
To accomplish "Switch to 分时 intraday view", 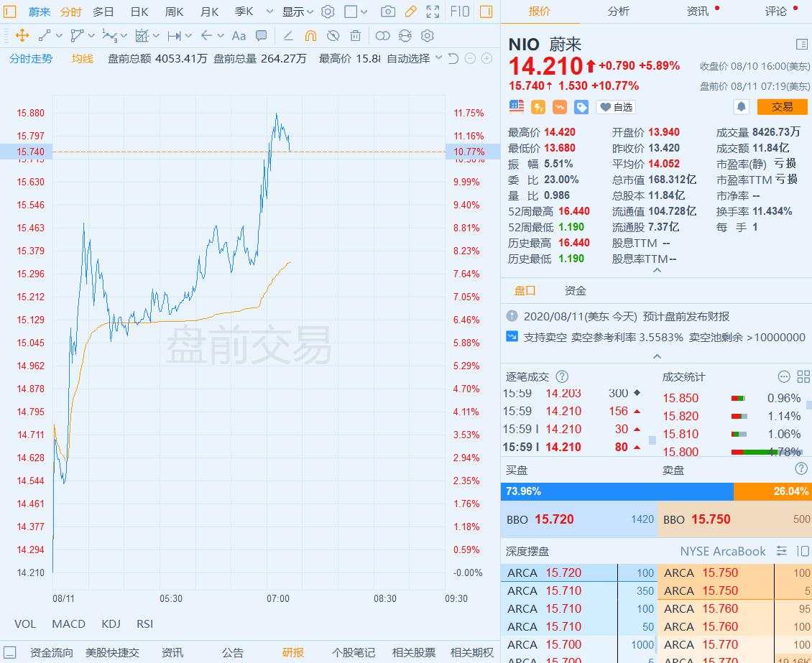I will (71, 11).
